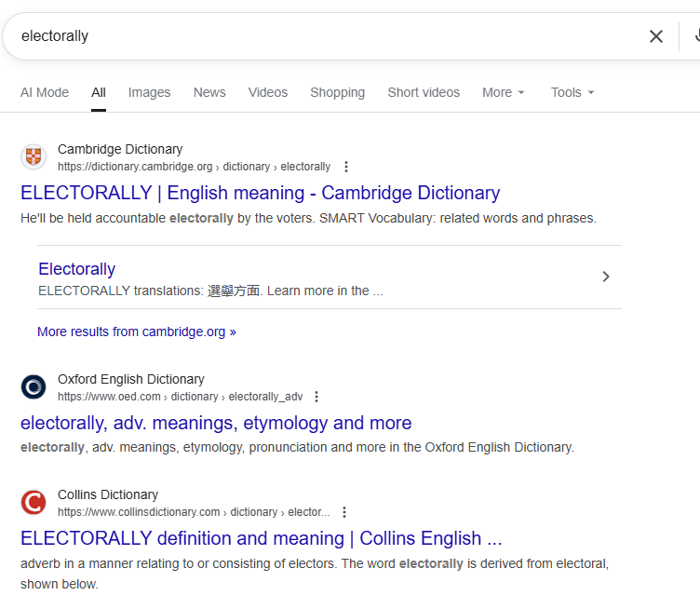Click the Collins Dictionary favicon

[x=34, y=503]
